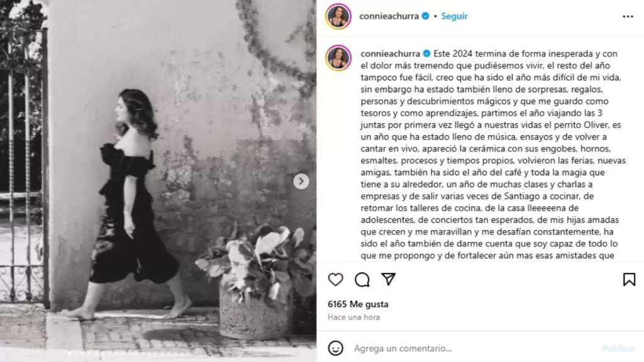Go to next photo with carousel arrow
This screenshot has width=644, height=362.
(301, 181)
